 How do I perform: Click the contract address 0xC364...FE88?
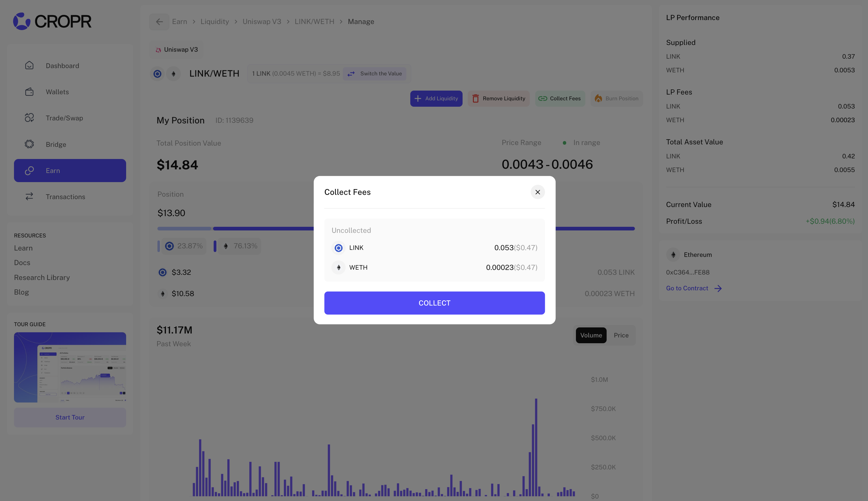click(687, 272)
